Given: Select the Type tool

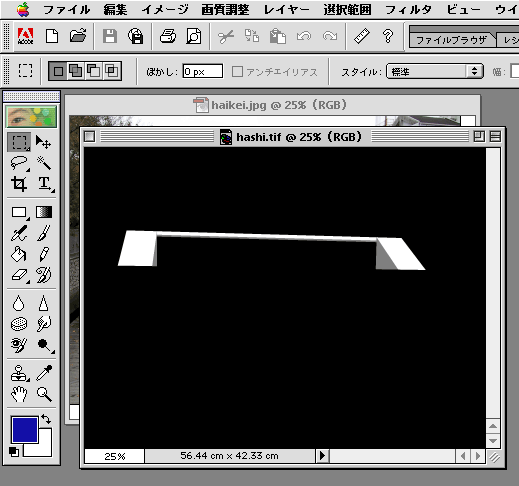Looking at the screenshot, I should pyautogui.click(x=44, y=184).
